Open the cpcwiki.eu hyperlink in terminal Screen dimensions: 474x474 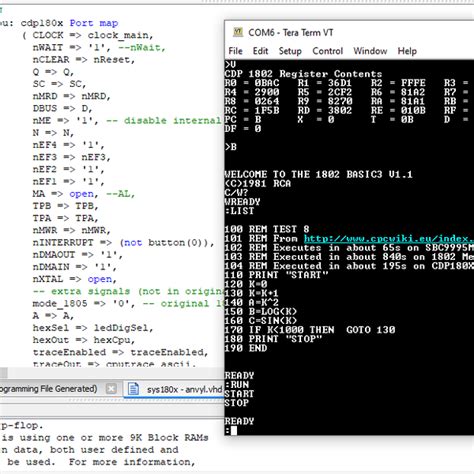[389, 239]
